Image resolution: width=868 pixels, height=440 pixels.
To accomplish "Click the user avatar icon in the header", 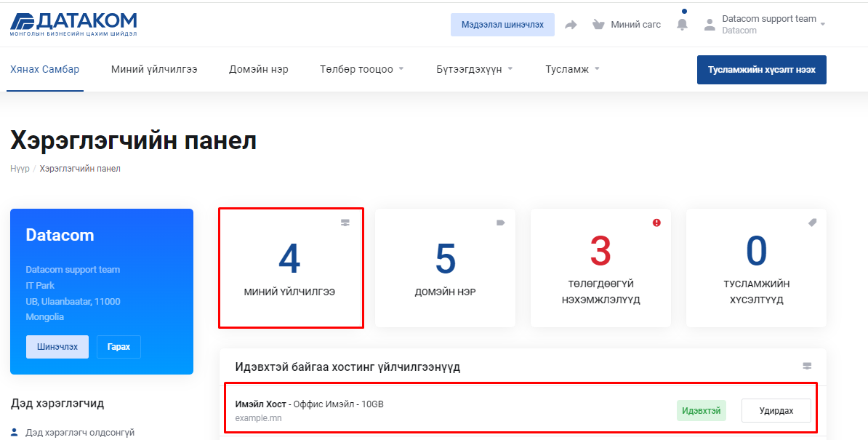I will 709,24.
